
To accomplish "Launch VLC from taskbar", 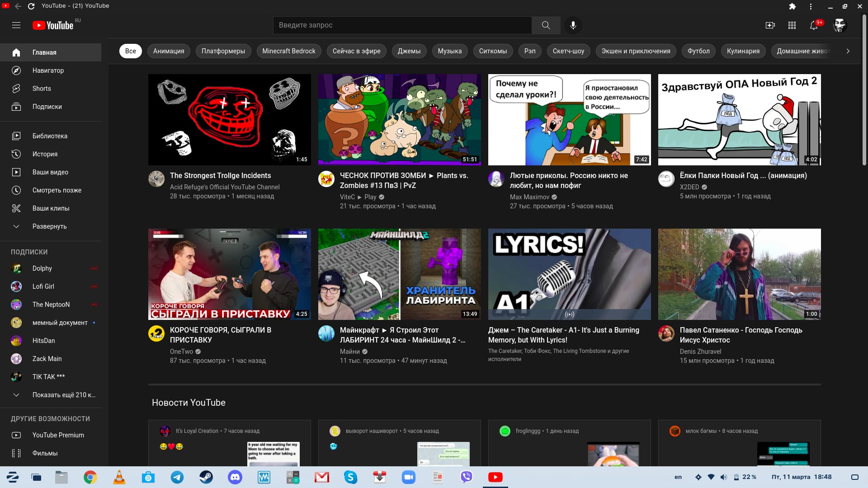I will (x=119, y=477).
